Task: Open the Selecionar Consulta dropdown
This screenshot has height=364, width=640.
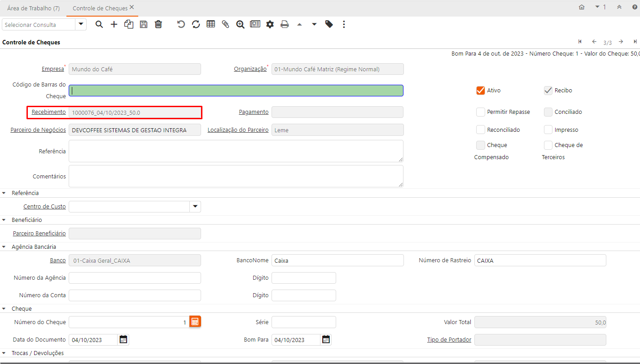Action: [x=81, y=24]
